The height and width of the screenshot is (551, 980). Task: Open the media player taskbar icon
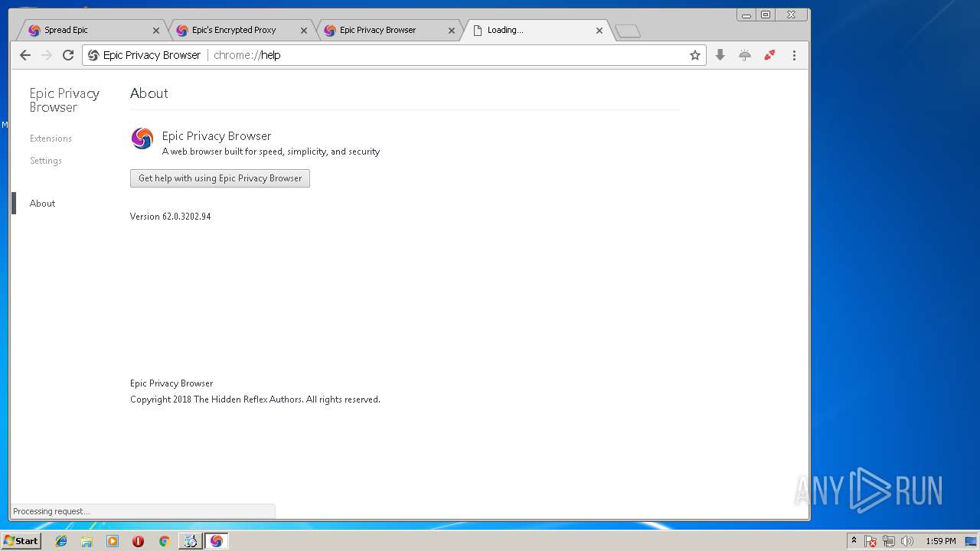click(x=113, y=541)
